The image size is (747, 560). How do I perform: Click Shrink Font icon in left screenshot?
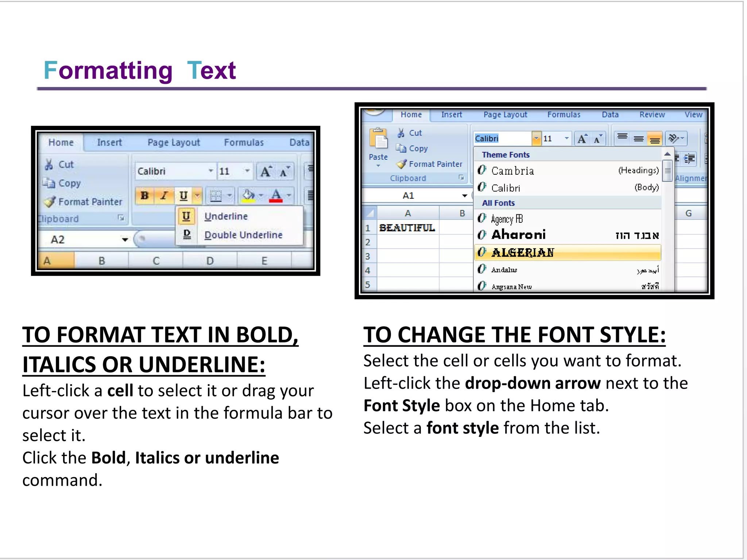pyautogui.click(x=285, y=171)
